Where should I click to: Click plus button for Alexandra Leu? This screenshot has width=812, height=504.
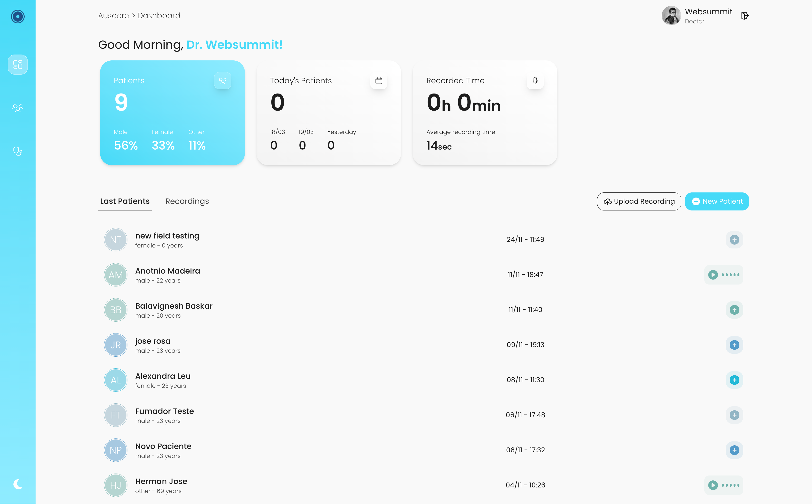[x=734, y=380]
